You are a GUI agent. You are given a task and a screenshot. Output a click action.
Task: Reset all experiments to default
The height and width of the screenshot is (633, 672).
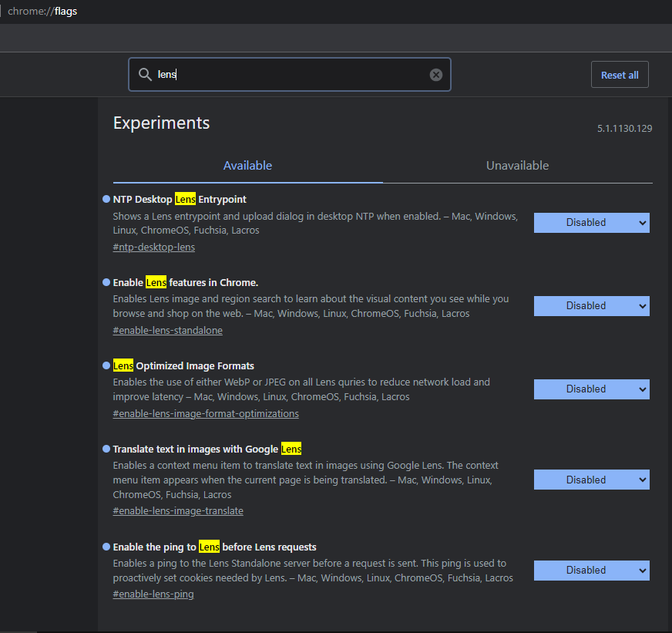pyautogui.click(x=620, y=75)
